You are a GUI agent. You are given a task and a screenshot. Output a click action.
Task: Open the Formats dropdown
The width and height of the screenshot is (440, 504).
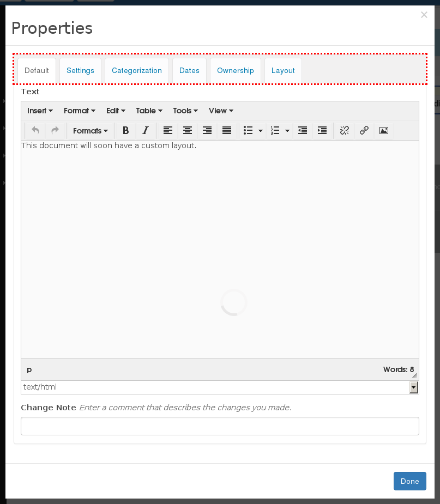(x=91, y=131)
